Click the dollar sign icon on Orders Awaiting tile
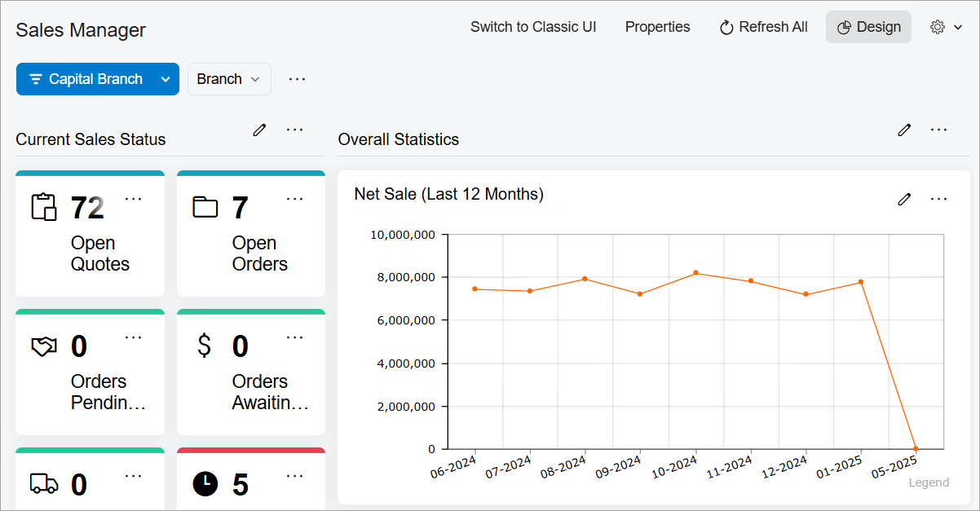The image size is (980, 511). (205, 346)
